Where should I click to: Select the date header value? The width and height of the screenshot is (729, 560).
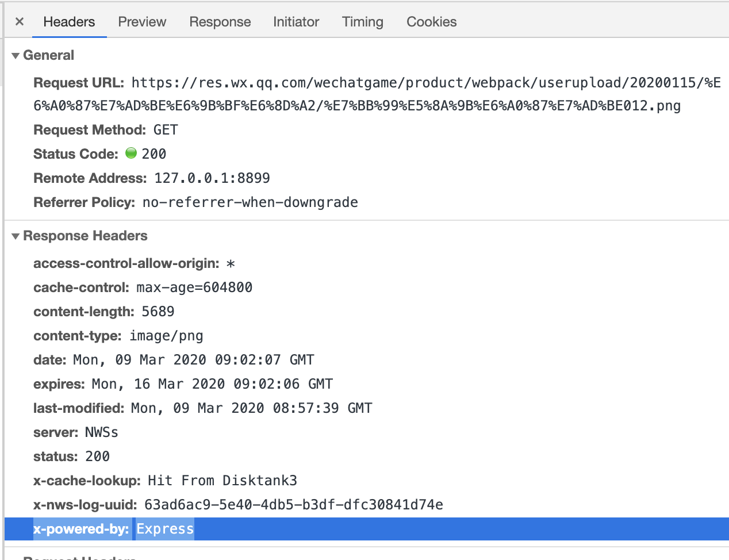point(194,360)
